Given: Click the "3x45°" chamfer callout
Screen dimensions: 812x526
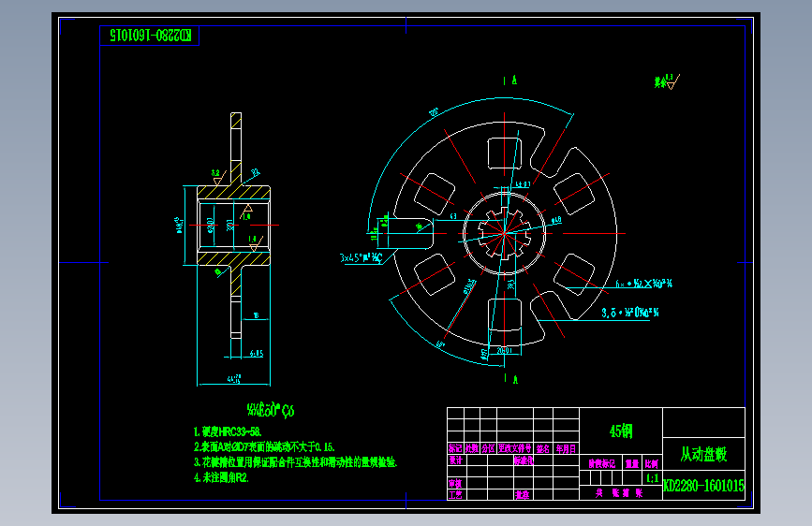Looking at the screenshot, I should (x=361, y=257).
